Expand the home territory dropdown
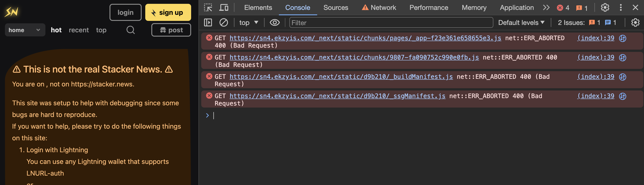The width and height of the screenshot is (644, 185). tap(25, 30)
